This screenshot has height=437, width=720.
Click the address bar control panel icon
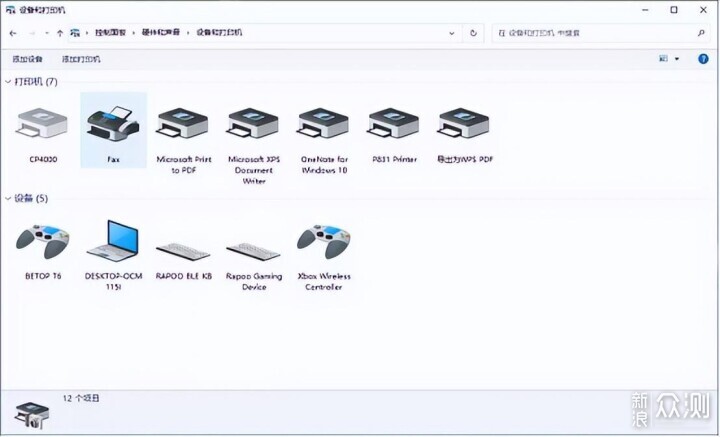(75, 33)
